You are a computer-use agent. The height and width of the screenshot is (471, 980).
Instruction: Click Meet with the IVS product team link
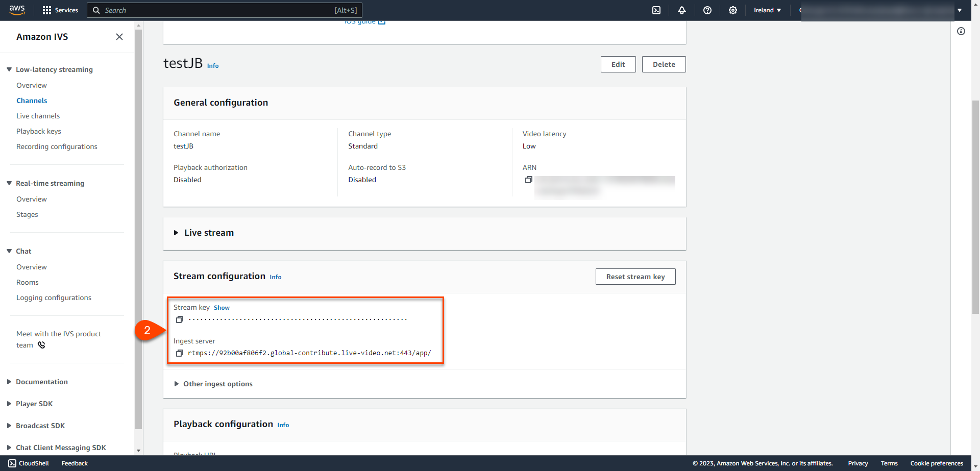pyautogui.click(x=59, y=339)
